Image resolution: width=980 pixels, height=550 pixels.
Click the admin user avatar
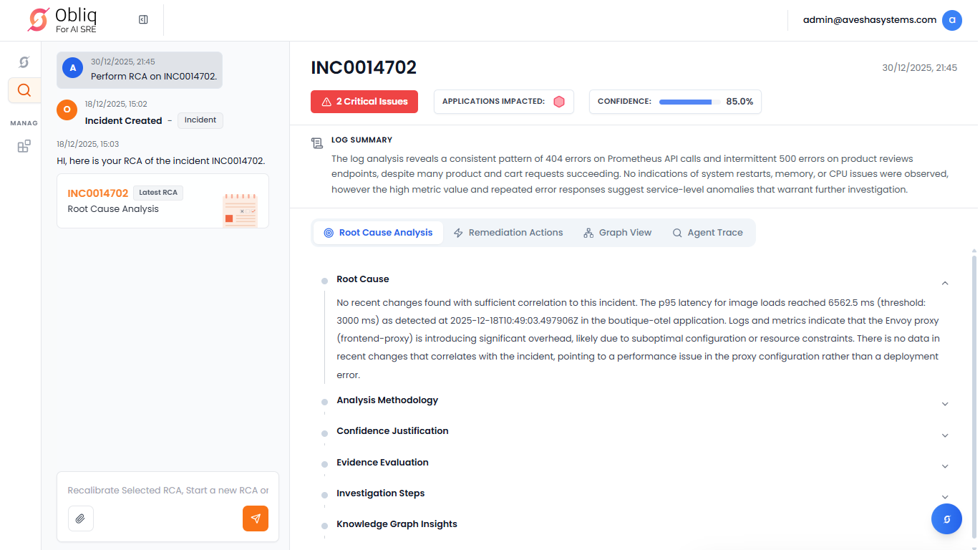click(x=951, y=20)
